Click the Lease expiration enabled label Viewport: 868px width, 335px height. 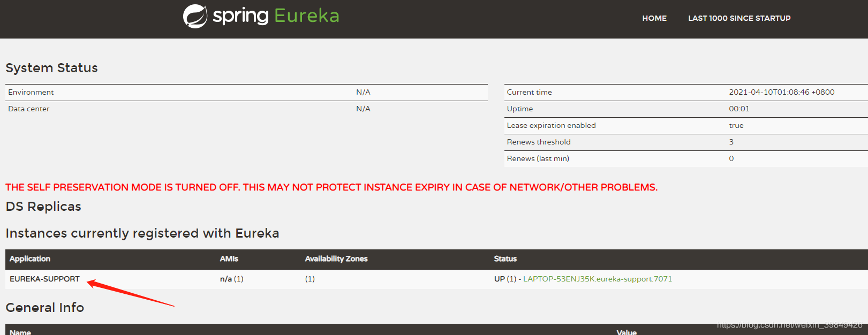click(551, 125)
